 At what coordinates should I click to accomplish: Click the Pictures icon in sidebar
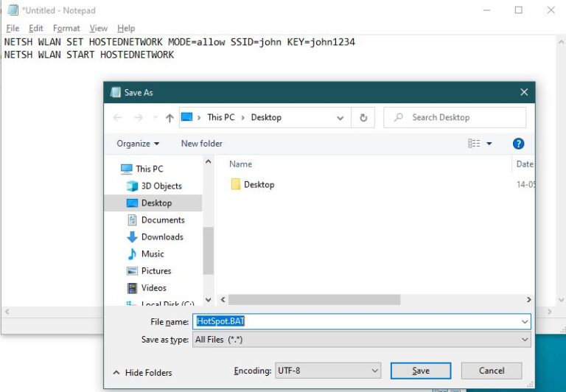click(132, 270)
